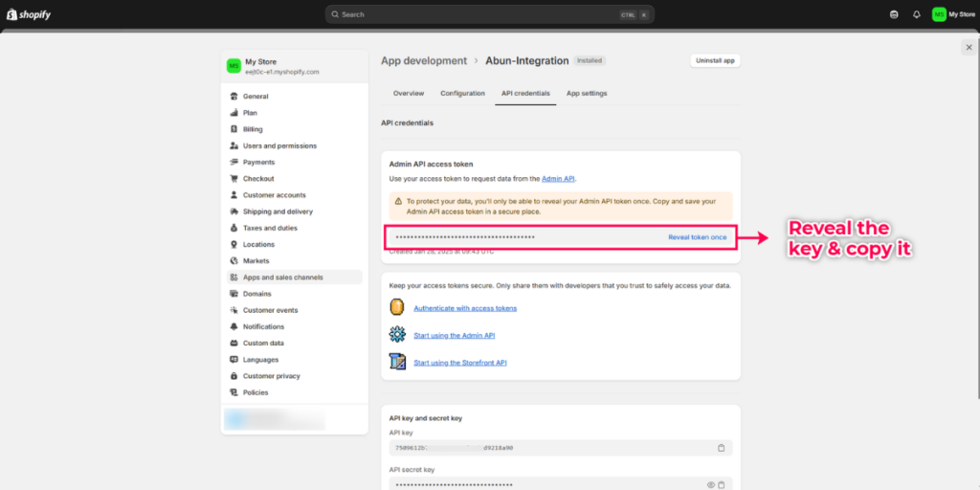Focus the top Search bar
Image resolution: width=980 pixels, height=490 pixels.
pyautogui.click(x=489, y=14)
